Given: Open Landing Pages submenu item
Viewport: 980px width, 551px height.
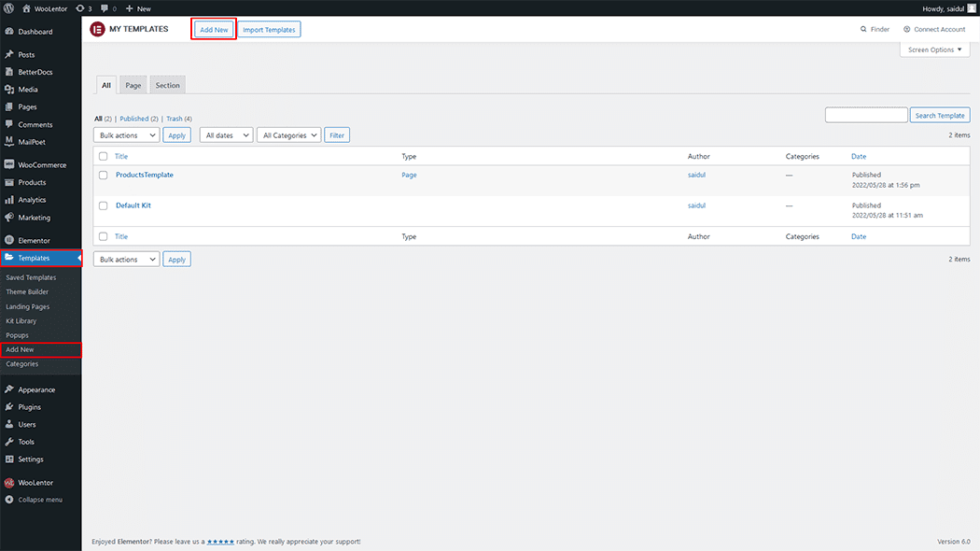Looking at the screenshot, I should pos(27,306).
